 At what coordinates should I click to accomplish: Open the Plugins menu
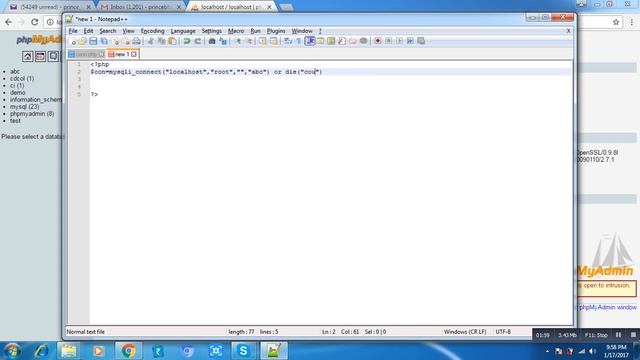click(276, 31)
